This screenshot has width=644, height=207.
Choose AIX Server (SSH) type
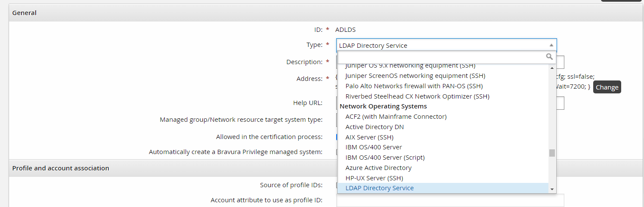[x=369, y=137]
